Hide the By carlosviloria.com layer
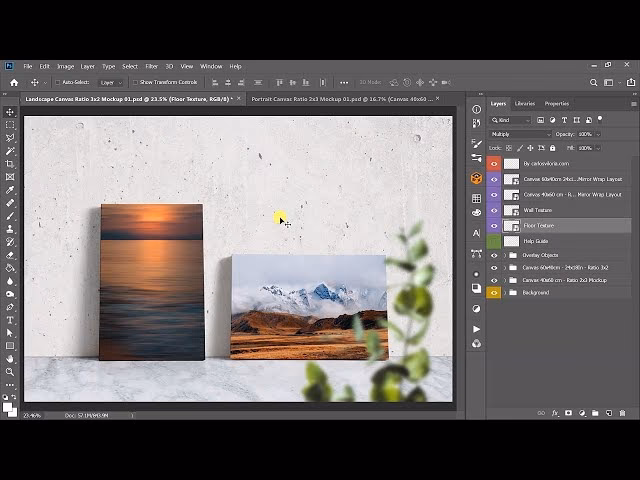Viewport: 640px width, 480px height. point(494,164)
